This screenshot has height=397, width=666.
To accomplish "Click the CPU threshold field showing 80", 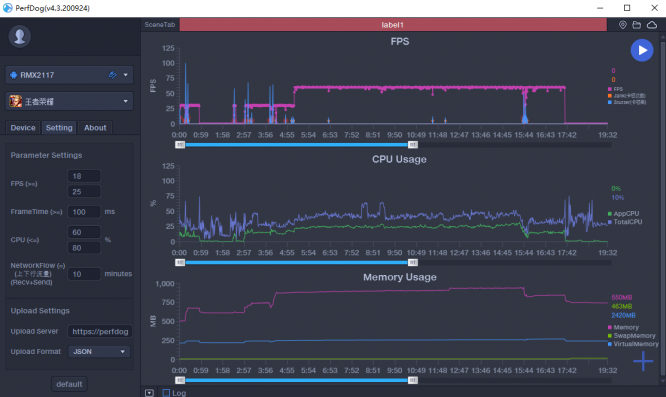I will coord(84,248).
